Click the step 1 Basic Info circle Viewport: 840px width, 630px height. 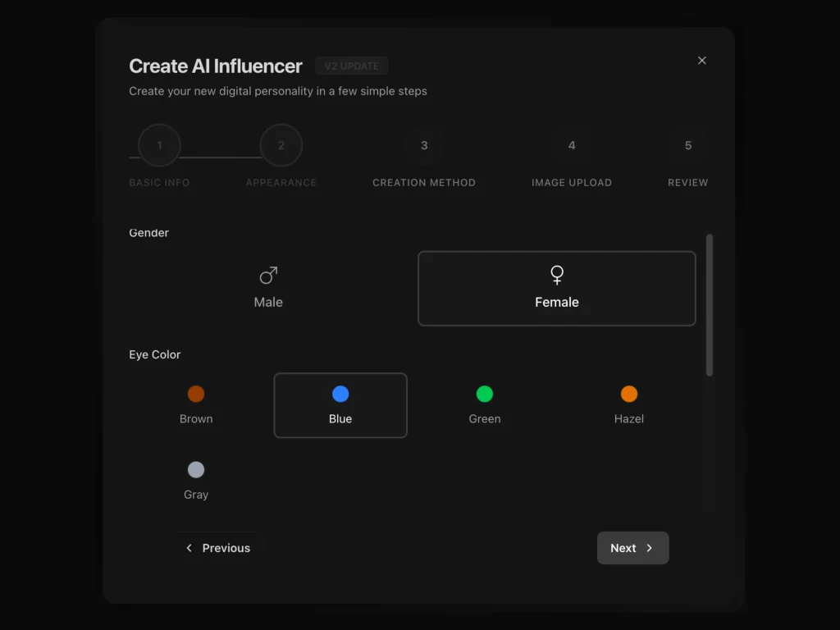tap(158, 145)
